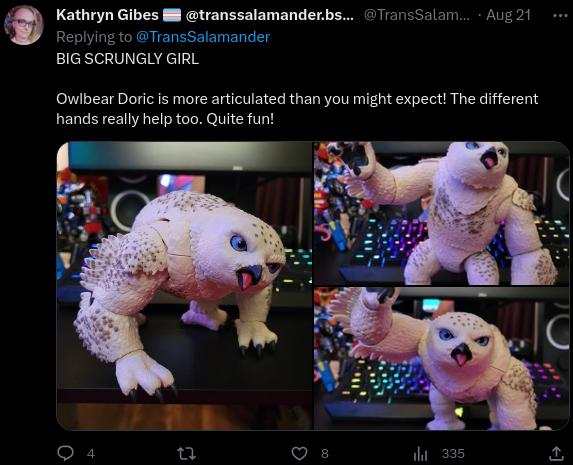The height and width of the screenshot is (465, 573).
Task: Click the like count number 8
Action: 325,454
